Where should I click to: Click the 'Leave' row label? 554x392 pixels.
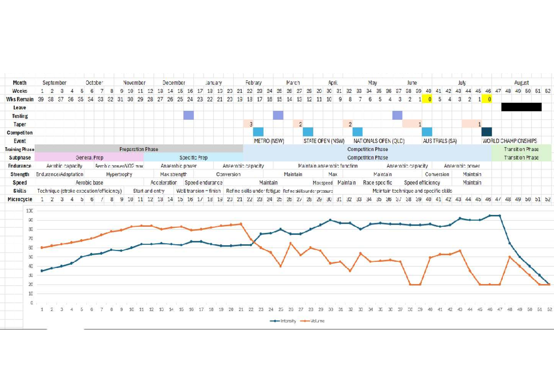(x=19, y=107)
